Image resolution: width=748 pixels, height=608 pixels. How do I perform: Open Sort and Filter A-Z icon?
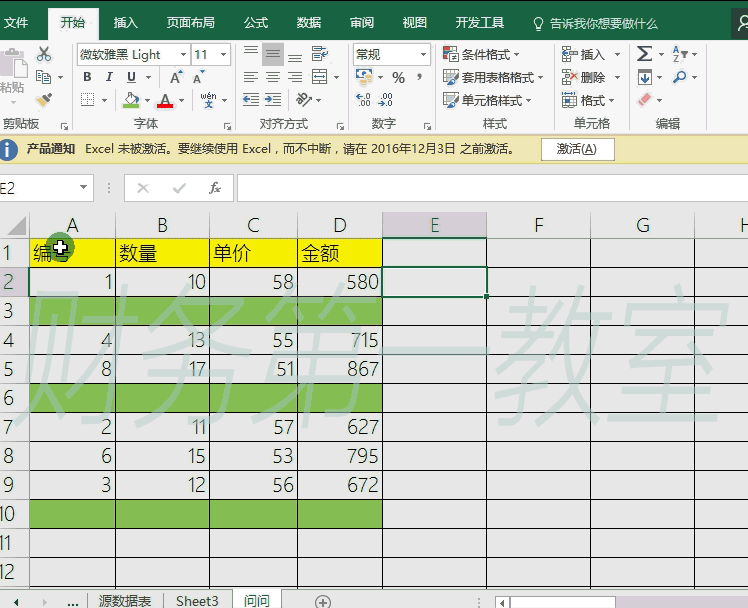[679, 54]
